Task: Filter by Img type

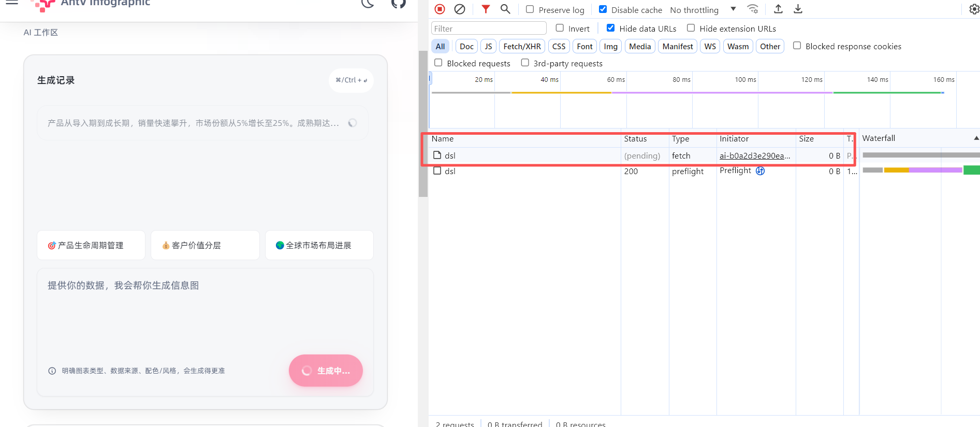Action: [x=610, y=46]
